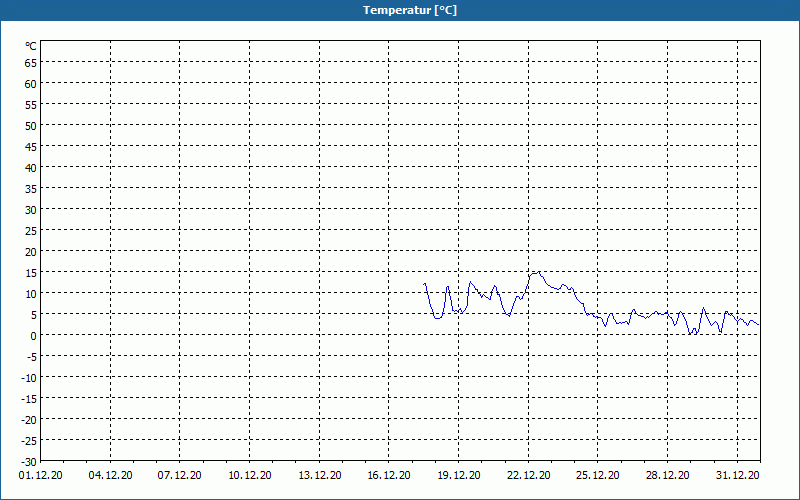The height and width of the screenshot is (500, 800).
Task: Click the 15 y-axis label
Action: click(x=31, y=273)
